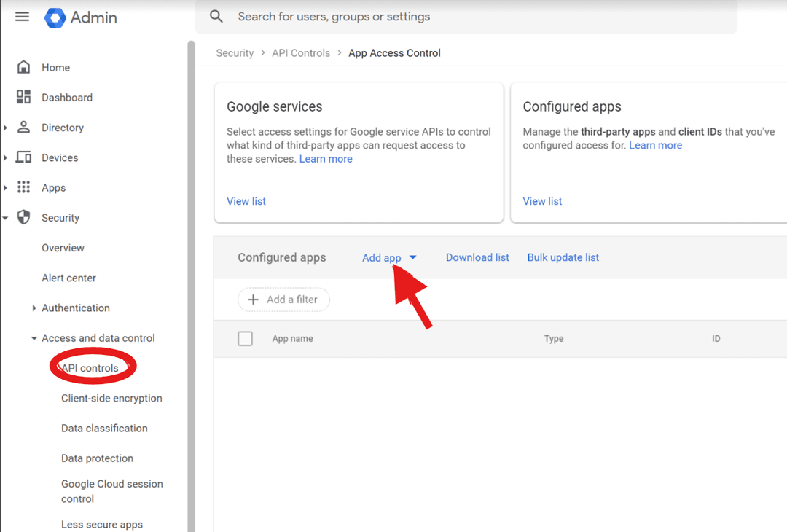Click App Access Control breadcrumb text

point(394,53)
